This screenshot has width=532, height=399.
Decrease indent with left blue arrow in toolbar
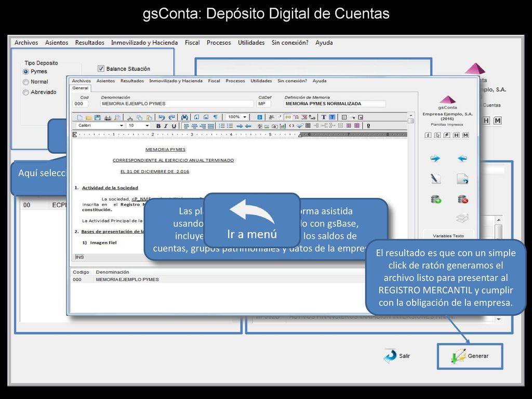[248, 126]
